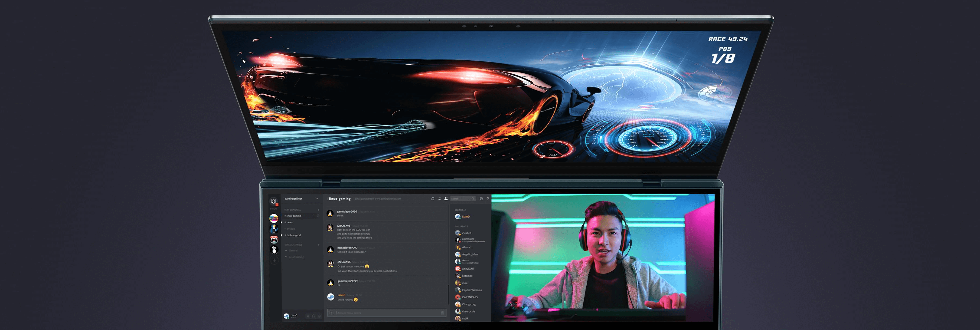This screenshot has width=980, height=330.
Task: Select the tech-support channel
Action: (293, 235)
